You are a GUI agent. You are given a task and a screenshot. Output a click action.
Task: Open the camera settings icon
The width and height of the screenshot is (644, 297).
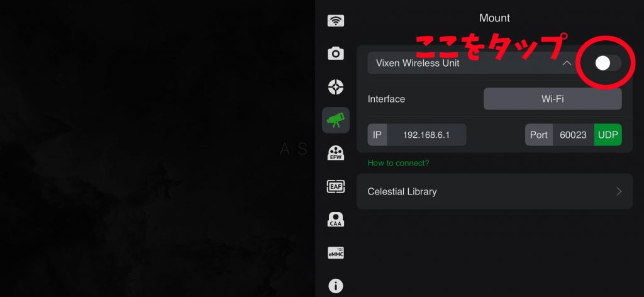pyautogui.click(x=336, y=53)
